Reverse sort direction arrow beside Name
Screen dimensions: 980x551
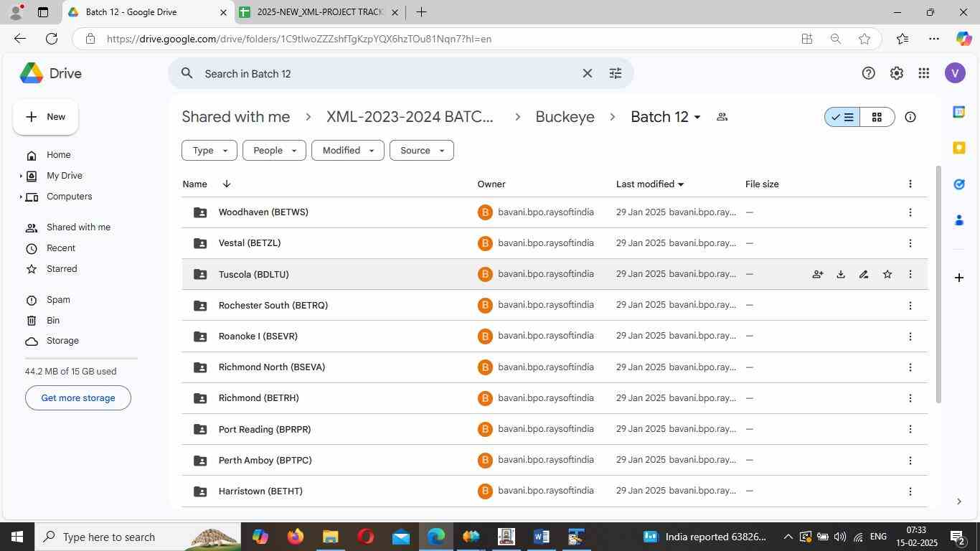[226, 184]
